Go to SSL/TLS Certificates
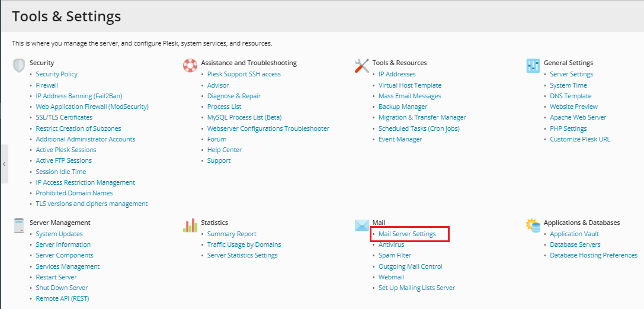The image size is (644, 309). pos(64,117)
